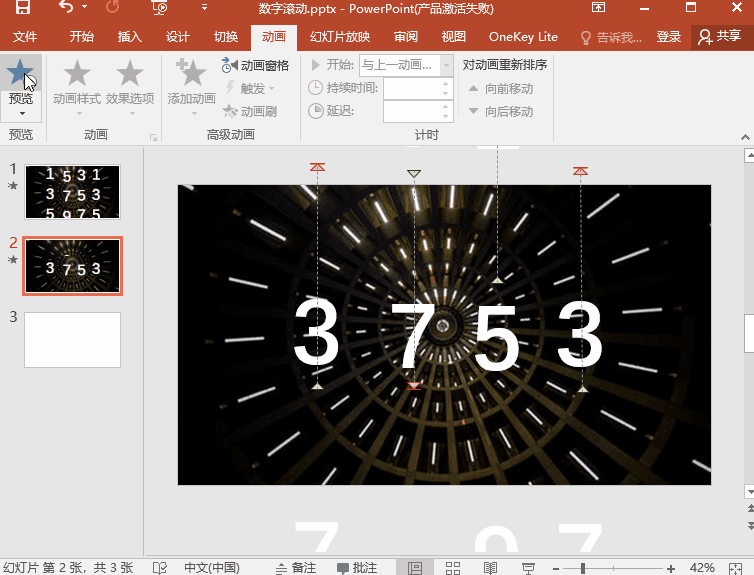Open the undo history dropdown arrow

click(85, 7)
